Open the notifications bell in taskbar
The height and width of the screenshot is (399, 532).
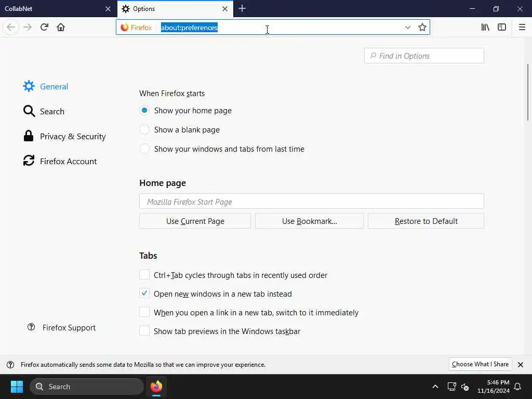point(518,387)
